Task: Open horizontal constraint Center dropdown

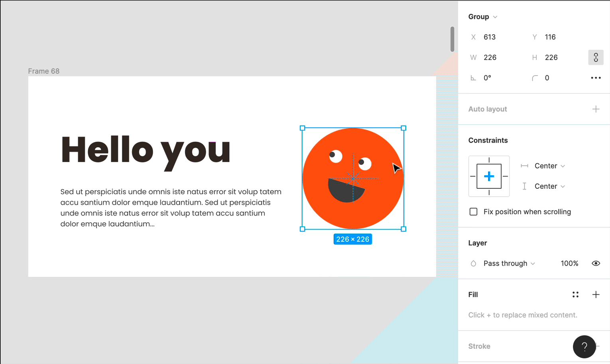Action: click(549, 166)
